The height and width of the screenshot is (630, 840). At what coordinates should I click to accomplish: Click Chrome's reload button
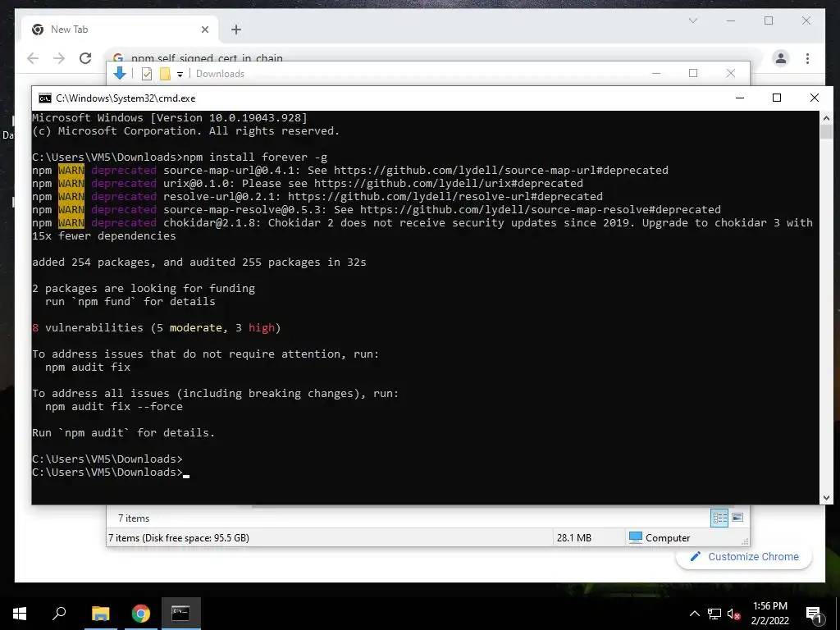85,58
